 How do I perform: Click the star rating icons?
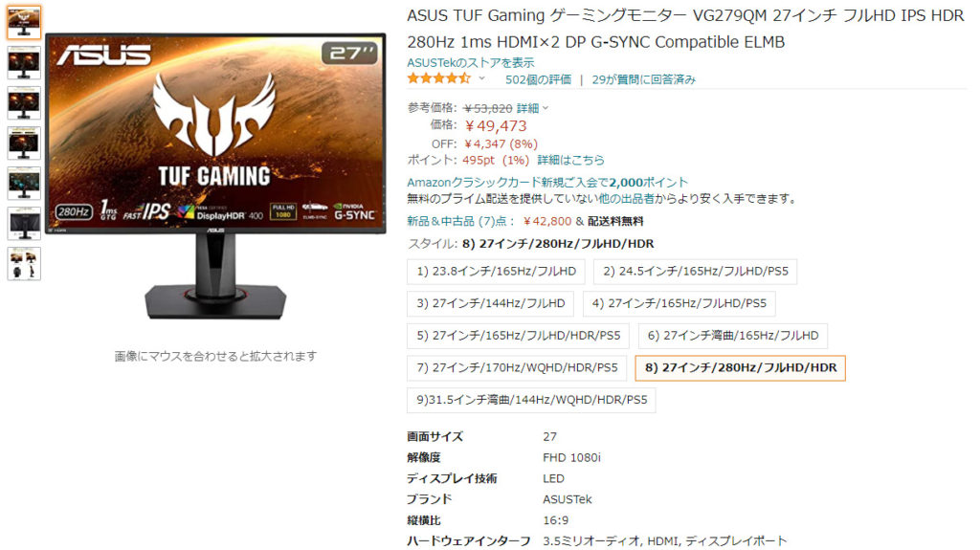(x=438, y=78)
